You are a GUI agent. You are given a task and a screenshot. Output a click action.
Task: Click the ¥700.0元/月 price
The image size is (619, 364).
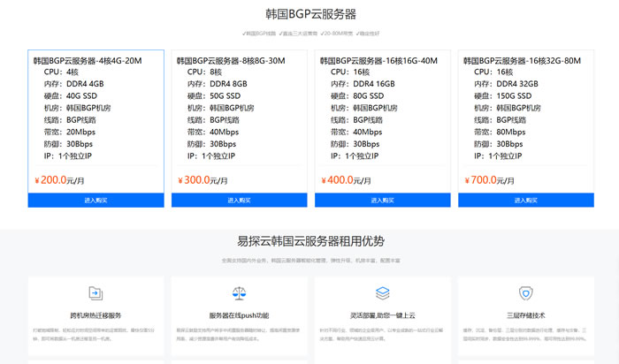pos(490,180)
